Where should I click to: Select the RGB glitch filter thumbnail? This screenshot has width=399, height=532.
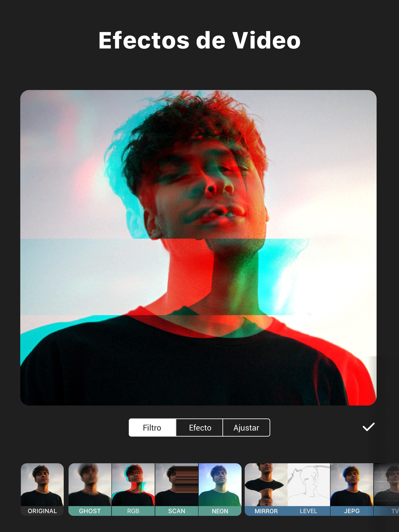(133, 489)
